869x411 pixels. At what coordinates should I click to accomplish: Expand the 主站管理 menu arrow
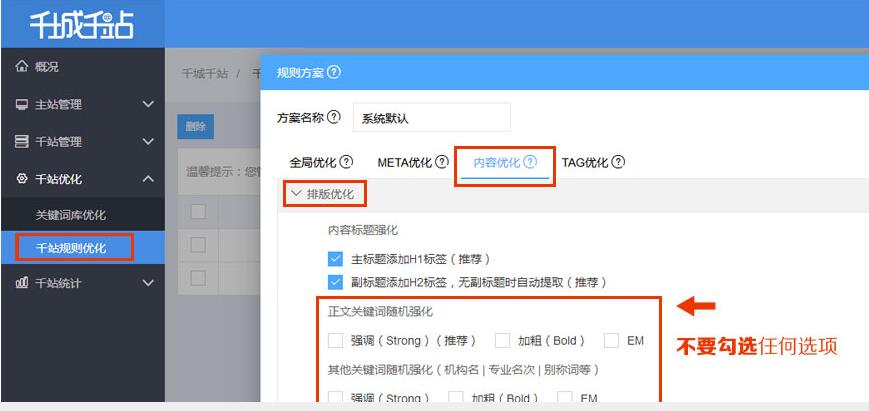pyautogui.click(x=148, y=104)
